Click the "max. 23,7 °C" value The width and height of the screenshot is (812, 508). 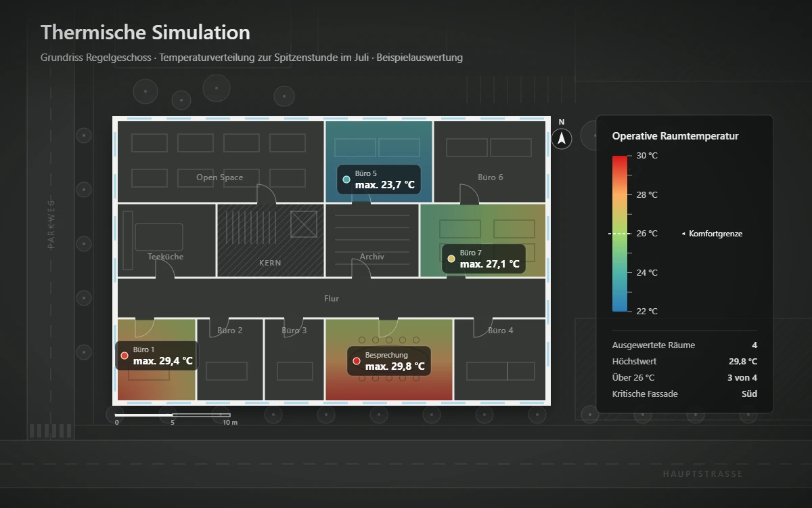tap(385, 185)
